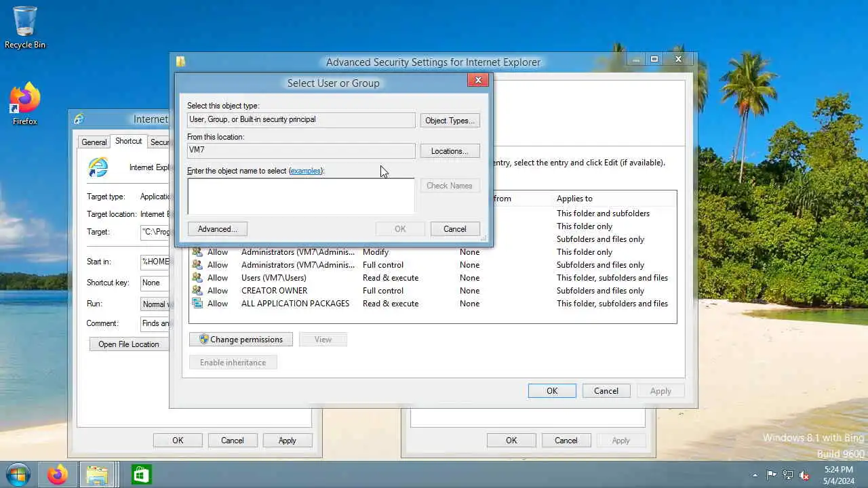Click in the object name text box
The height and width of the screenshot is (488, 868).
(x=301, y=197)
